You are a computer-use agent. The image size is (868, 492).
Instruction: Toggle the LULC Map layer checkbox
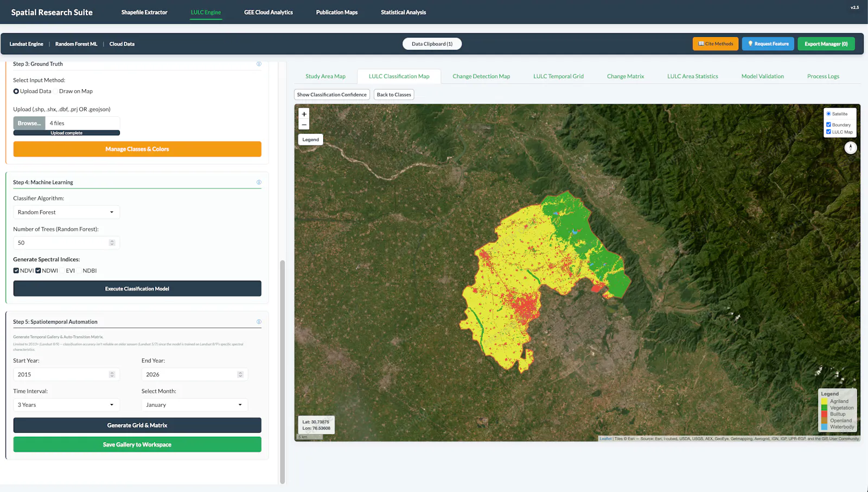coord(828,132)
